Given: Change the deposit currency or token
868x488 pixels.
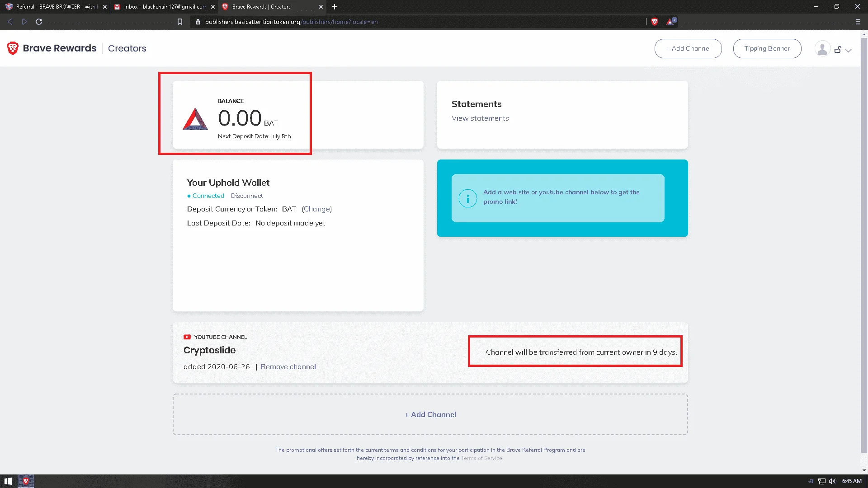Looking at the screenshot, I should (x=317, y=209).
